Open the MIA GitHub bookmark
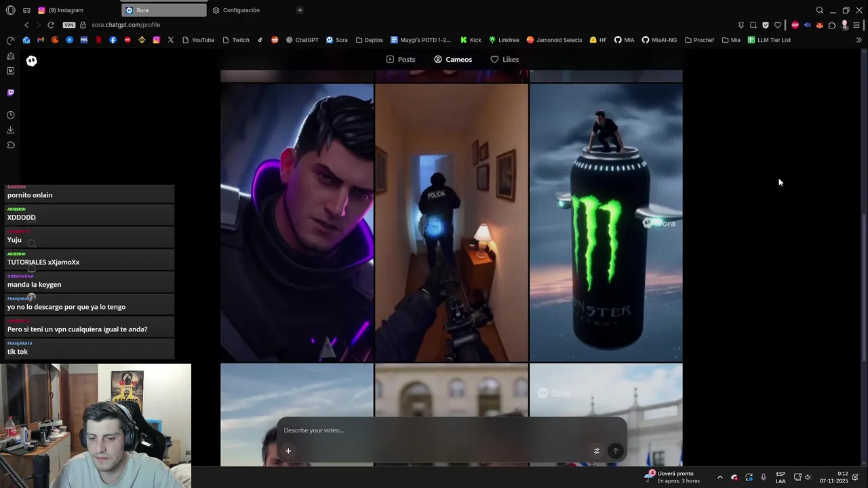The height and width of the screenshot is (488, 868). point(624,40)
